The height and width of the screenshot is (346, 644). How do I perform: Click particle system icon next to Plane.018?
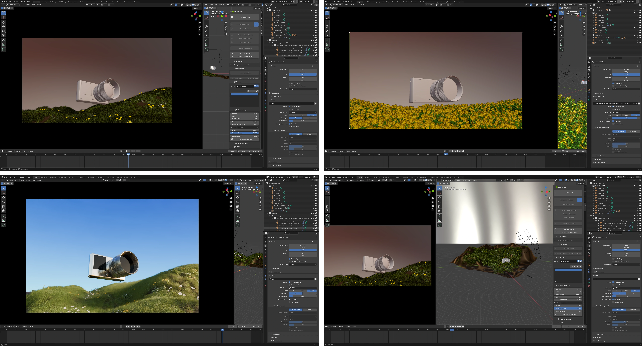click(x=611, y=25)
